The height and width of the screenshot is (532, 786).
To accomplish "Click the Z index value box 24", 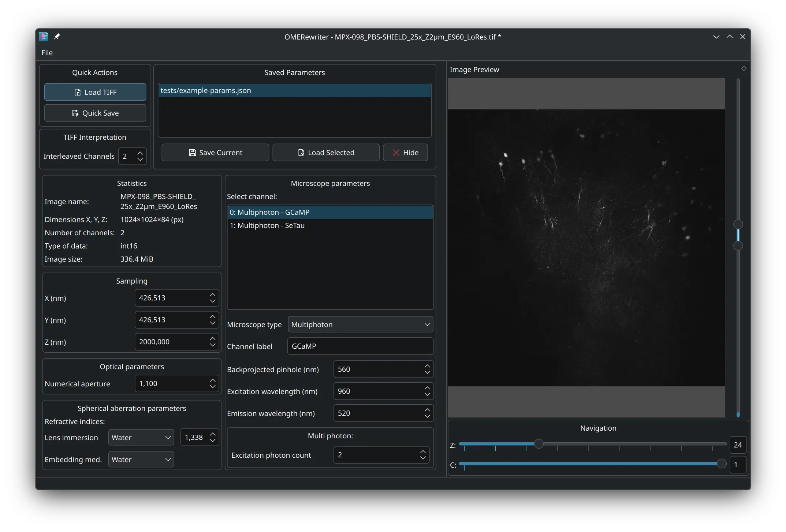I will pos(738,445).
